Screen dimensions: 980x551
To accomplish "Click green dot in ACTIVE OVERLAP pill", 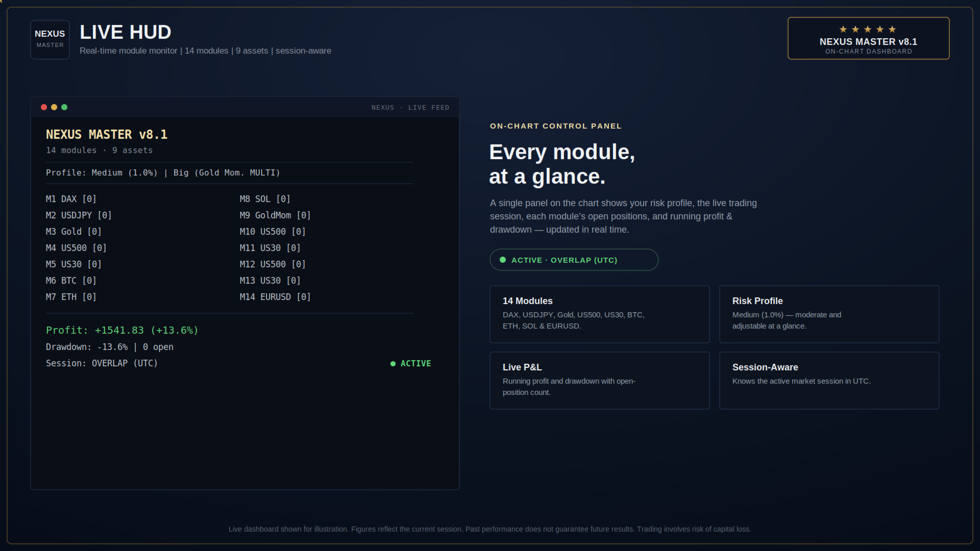I will click(503, 260).
